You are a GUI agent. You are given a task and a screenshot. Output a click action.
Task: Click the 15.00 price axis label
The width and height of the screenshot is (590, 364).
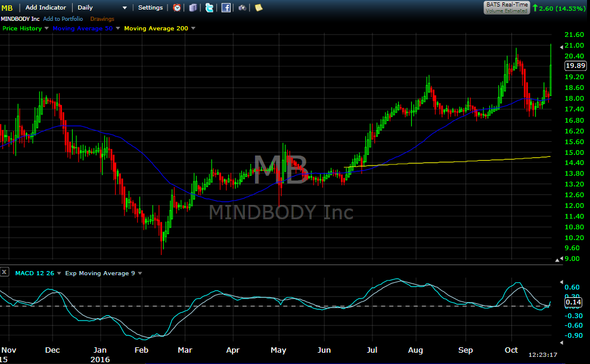(574, 153)
